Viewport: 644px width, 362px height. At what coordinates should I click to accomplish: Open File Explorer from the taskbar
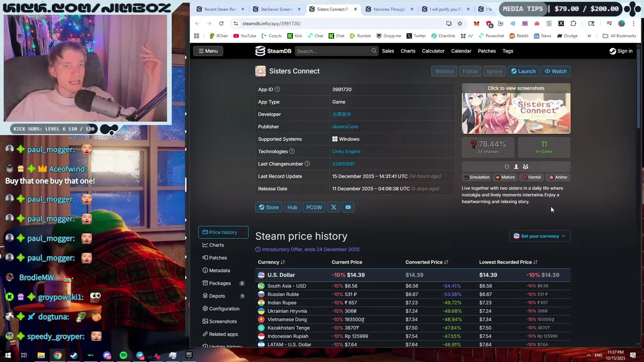click(x=41, y=355)
